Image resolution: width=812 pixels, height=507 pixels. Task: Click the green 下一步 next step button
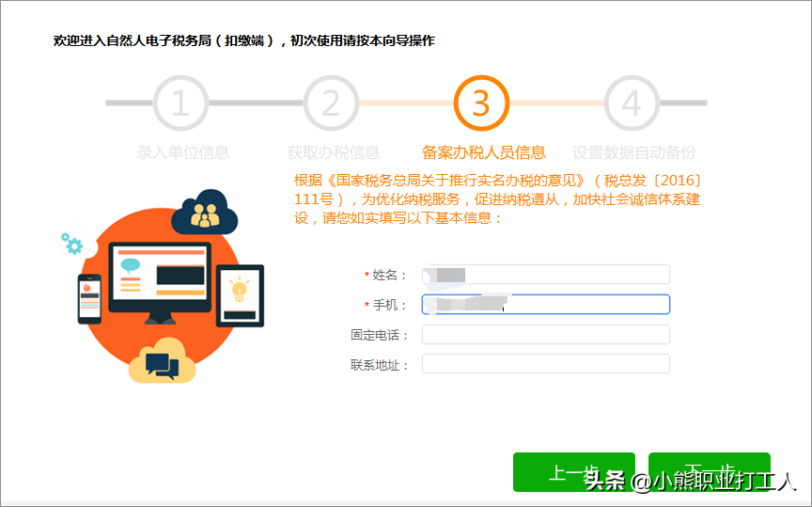[x=710, y=472]
